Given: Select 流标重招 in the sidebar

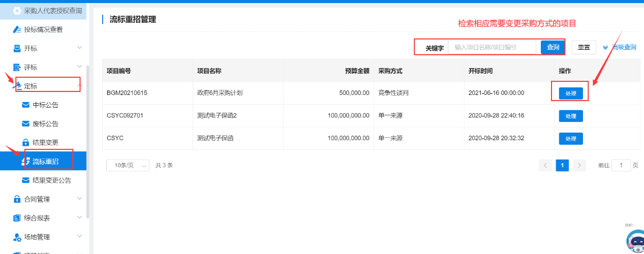Looking at the screenshot, I should point(45,162).
